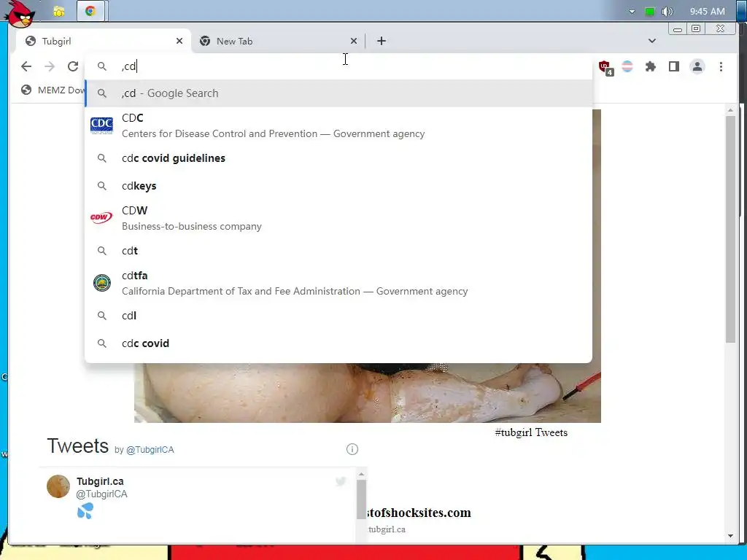Click the Chrome taskbar button
The image size is (747, 560).
[90, 11]
